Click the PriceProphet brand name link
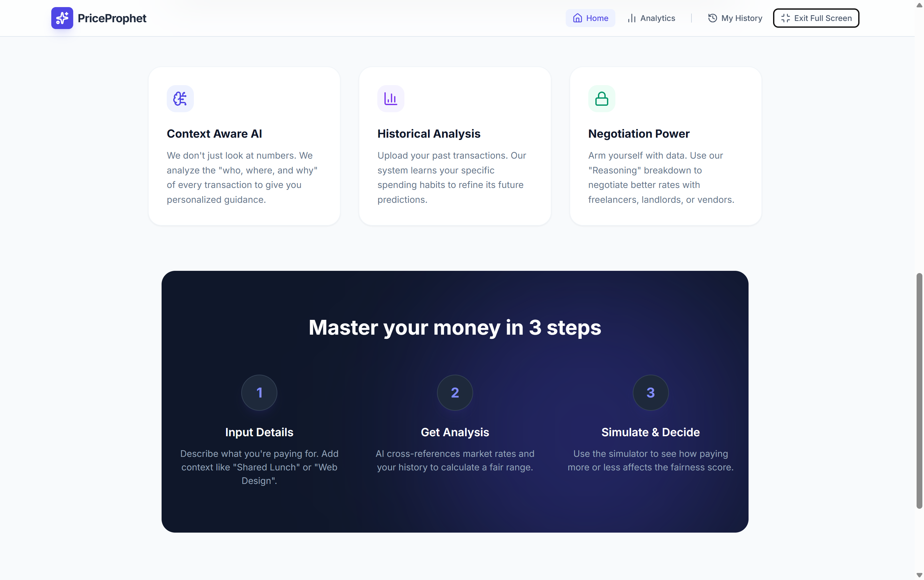This screenshot has width=924, height=580. [x=112, y=18]
